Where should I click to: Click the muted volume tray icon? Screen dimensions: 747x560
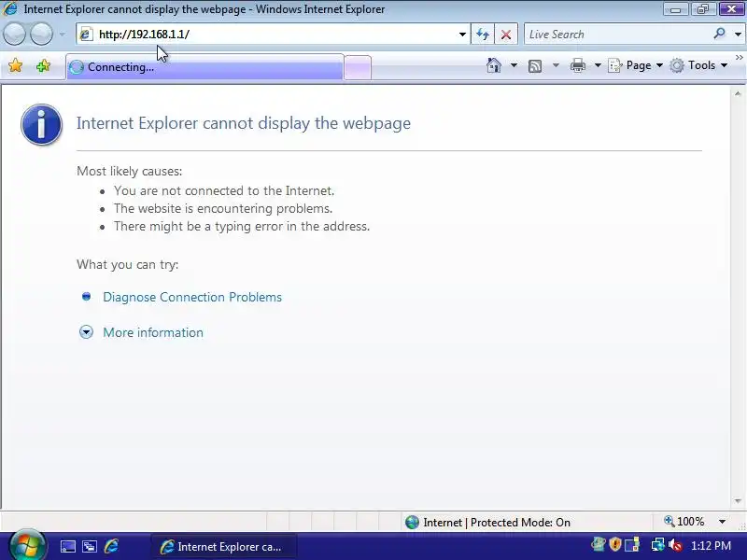[x=674, y=545]
